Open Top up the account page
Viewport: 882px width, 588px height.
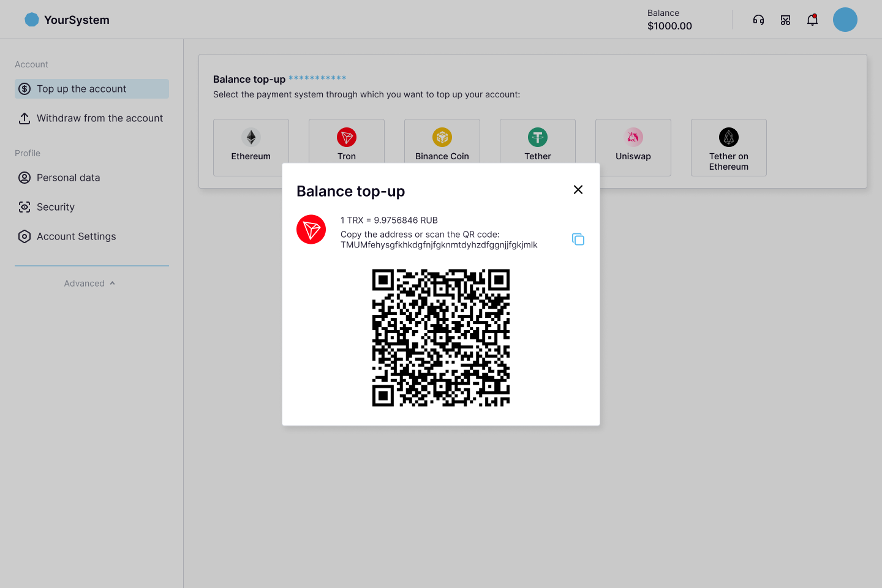(92, 89)
